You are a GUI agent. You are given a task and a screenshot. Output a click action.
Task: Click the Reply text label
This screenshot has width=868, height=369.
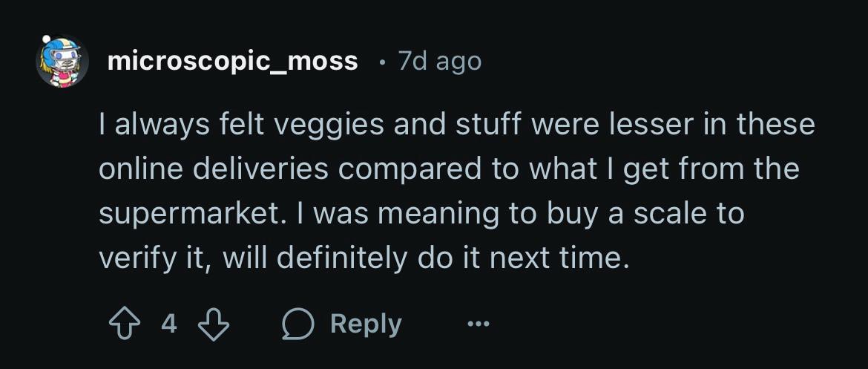point(366,324)
